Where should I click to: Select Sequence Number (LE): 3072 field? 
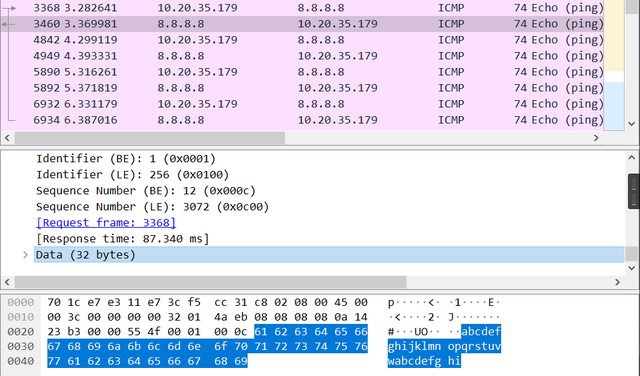(152, 207)
